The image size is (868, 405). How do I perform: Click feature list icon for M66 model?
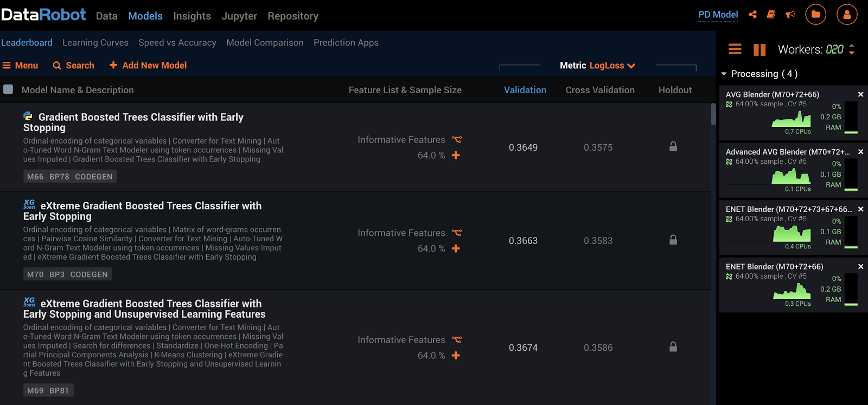pyautogui.click(x=457, y=139)
